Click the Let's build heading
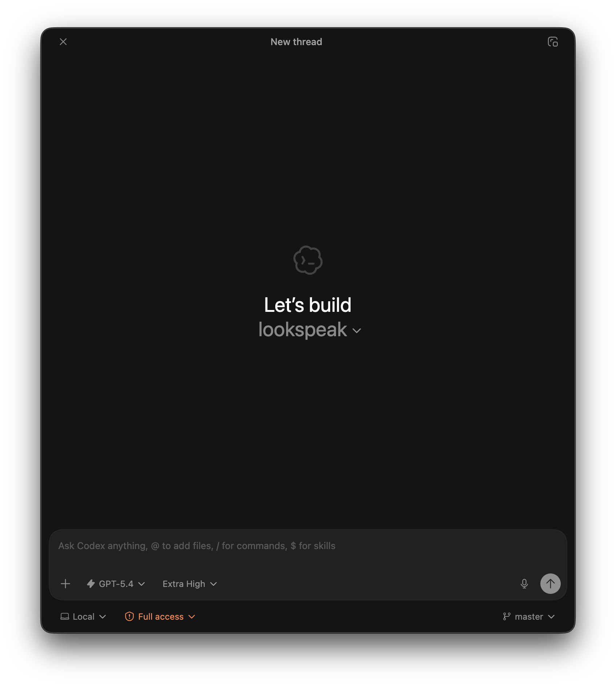 (308, 305)
